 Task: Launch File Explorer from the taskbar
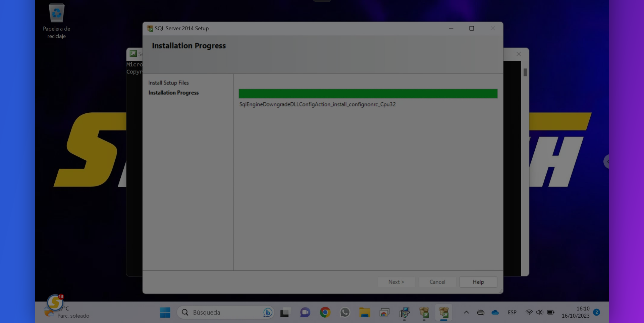click(x=365, y=312)
